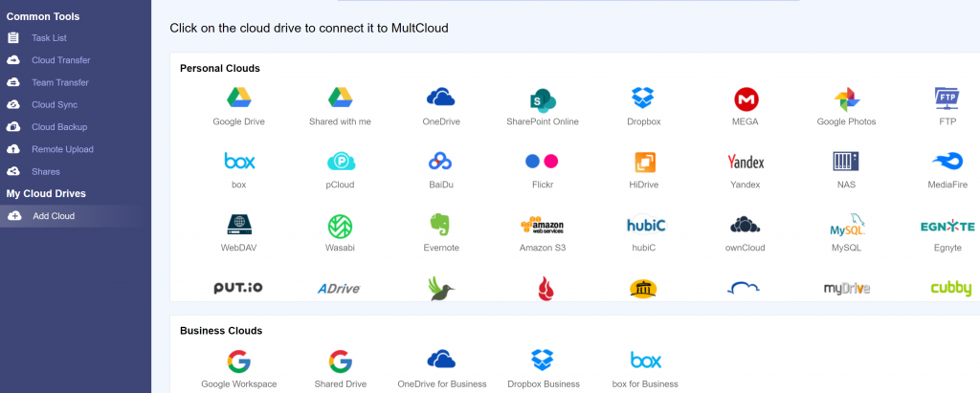Click the Common Tools heading
This screenshot has height=393, width=980.
click(43, 17)
